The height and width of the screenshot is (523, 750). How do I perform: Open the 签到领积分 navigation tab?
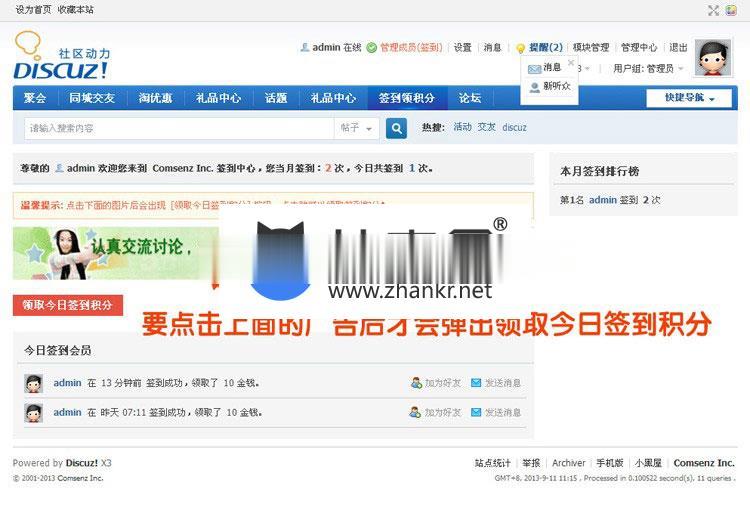pyautogui.click(x=406, y=98)
